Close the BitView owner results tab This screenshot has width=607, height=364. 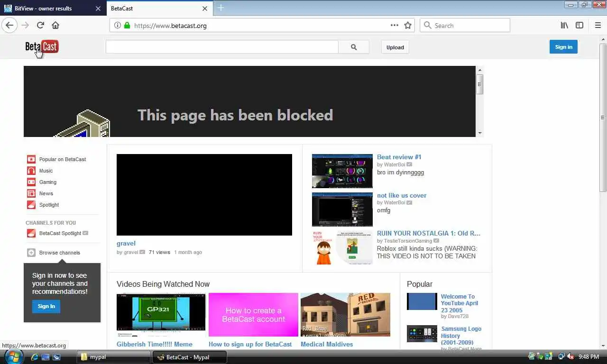tap(98, 9)
